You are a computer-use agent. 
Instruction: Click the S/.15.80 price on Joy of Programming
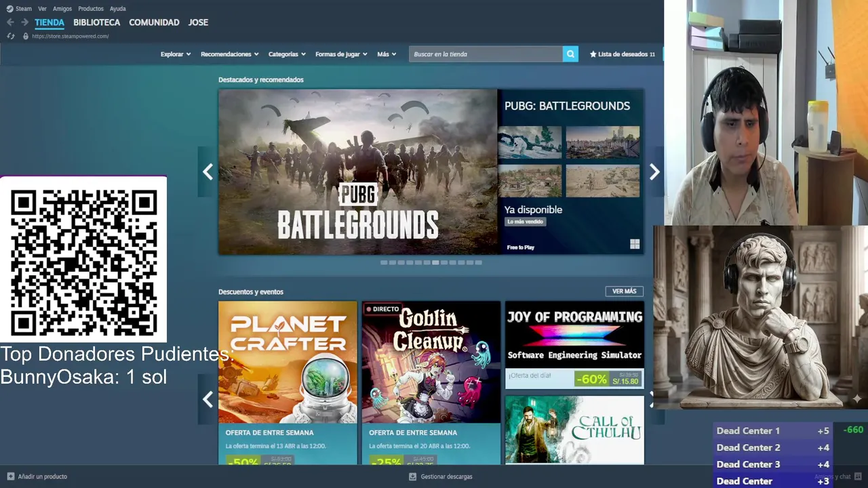click(x=625, y=382)
